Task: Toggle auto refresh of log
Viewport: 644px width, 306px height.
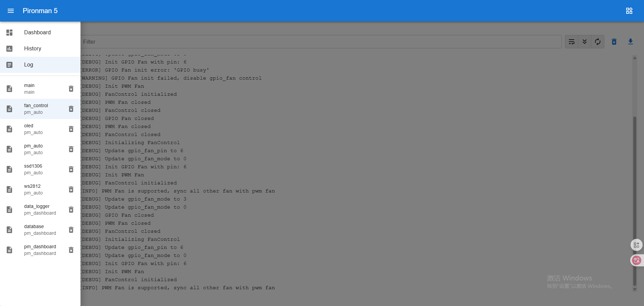Action: pyautogui.click(x=598, y=42)
